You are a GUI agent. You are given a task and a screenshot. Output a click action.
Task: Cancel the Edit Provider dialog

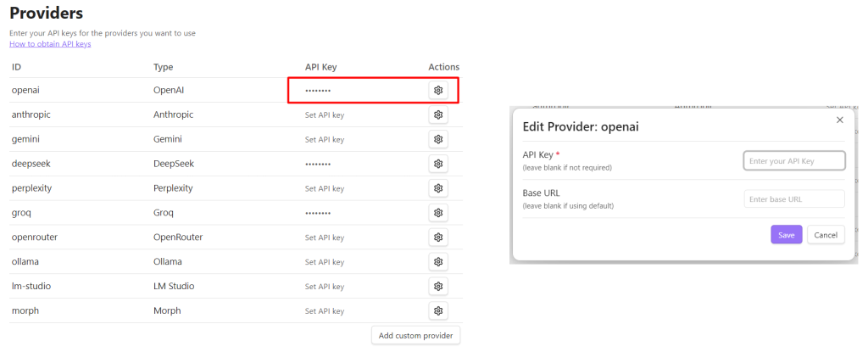coord(826,234)
